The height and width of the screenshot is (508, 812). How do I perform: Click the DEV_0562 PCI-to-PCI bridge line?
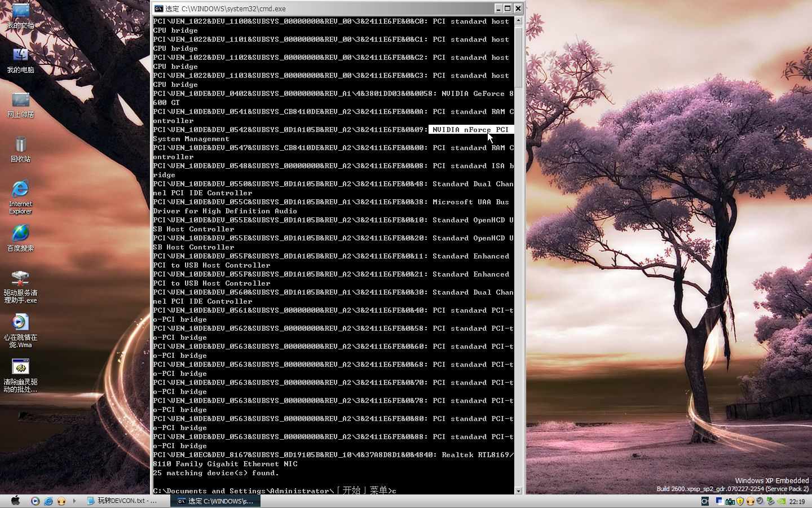(333, 329)
